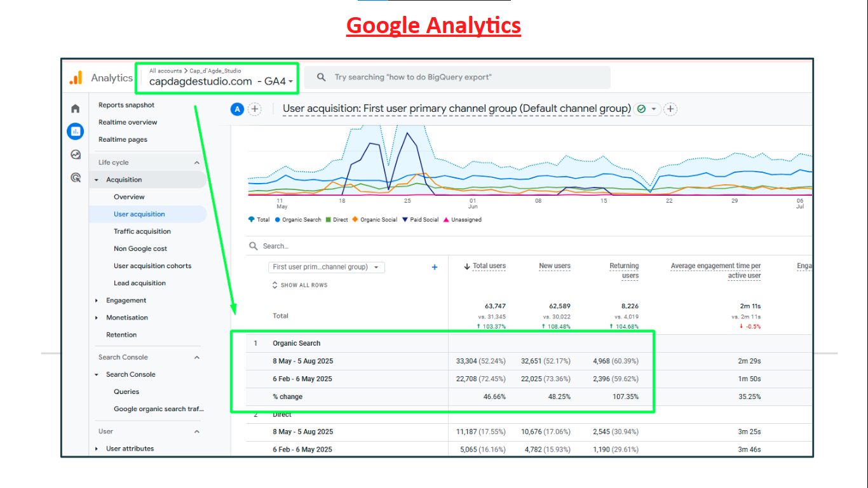Click the plus icon to add comparison

tap(255, 109)
